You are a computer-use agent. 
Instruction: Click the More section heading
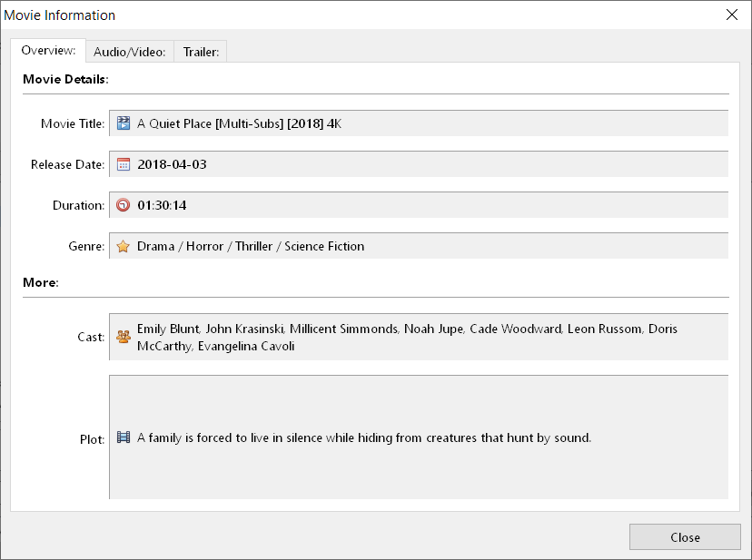click(x=40, y=282)
